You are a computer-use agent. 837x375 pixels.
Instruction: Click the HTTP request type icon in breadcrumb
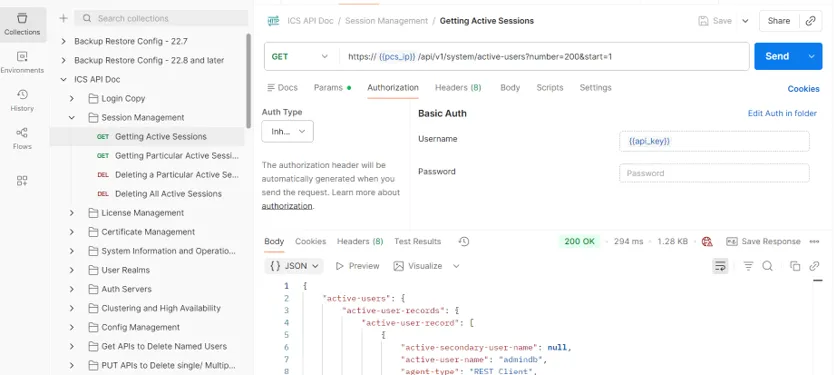point(273,21)
